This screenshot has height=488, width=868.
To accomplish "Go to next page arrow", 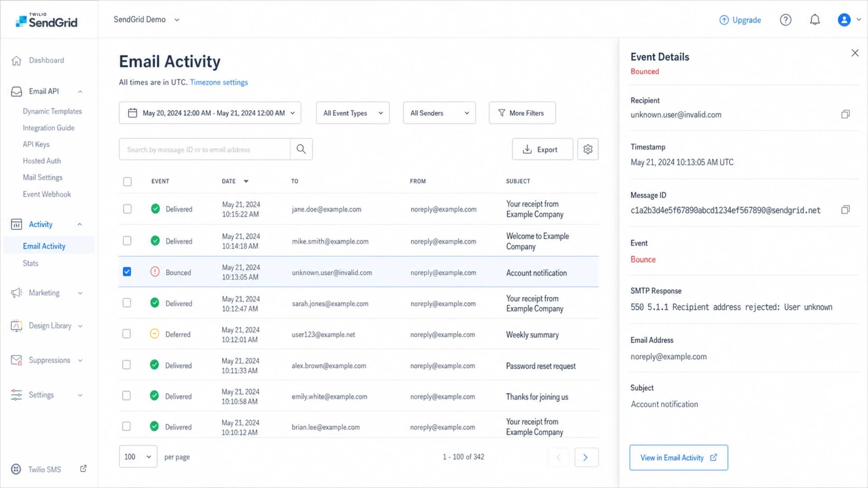I will coord(586,457).
